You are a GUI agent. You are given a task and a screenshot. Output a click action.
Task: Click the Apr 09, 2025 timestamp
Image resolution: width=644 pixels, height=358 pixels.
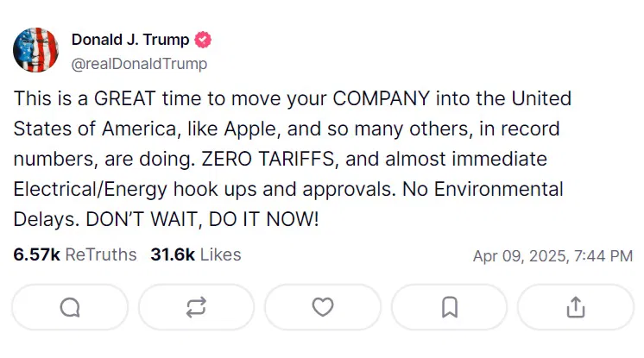552,255
